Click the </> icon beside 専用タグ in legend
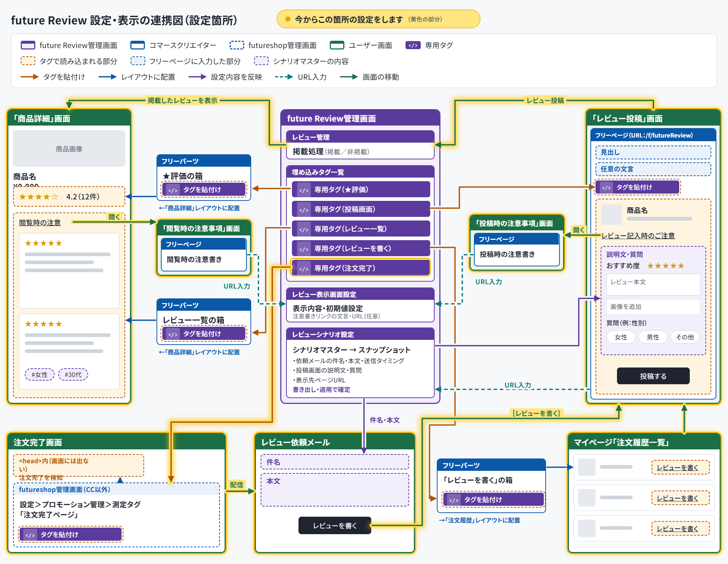This screenshot has height=564, width=728. [413, 45]
